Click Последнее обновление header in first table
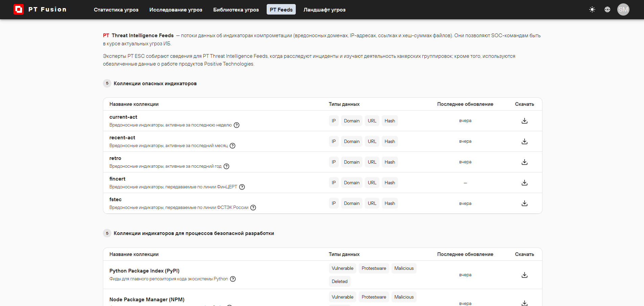The image size is (644, 306). pos(465,104)
